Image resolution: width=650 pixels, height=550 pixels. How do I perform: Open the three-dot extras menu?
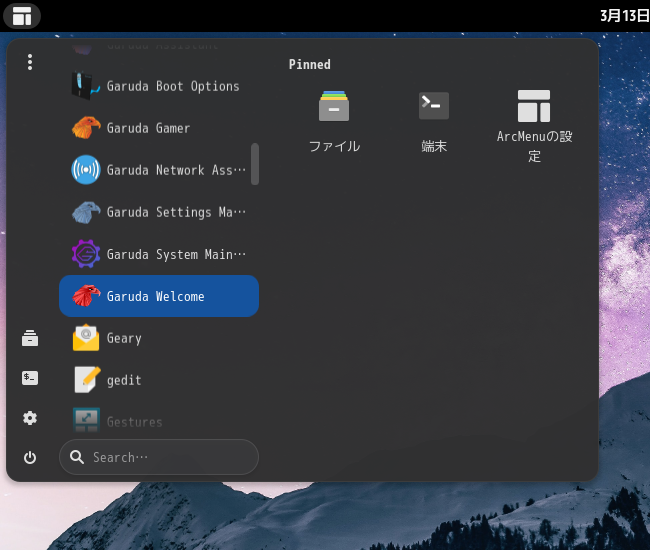(x=30, y=62)
